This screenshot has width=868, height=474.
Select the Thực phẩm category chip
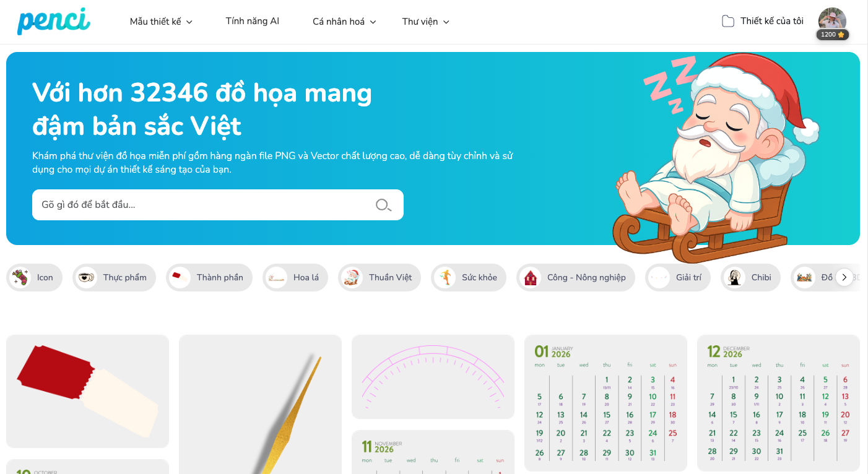(114, 277)
